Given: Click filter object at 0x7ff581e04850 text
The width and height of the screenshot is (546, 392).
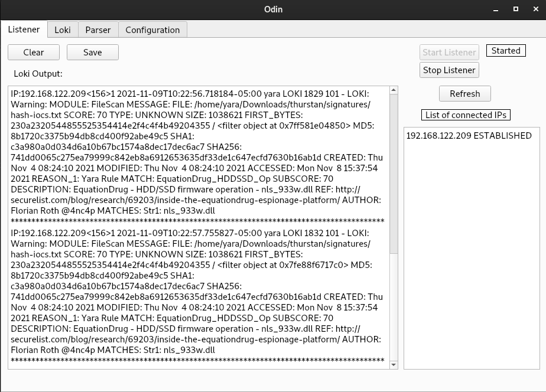Looking at the screenshot, I should (x=284, y=126).
